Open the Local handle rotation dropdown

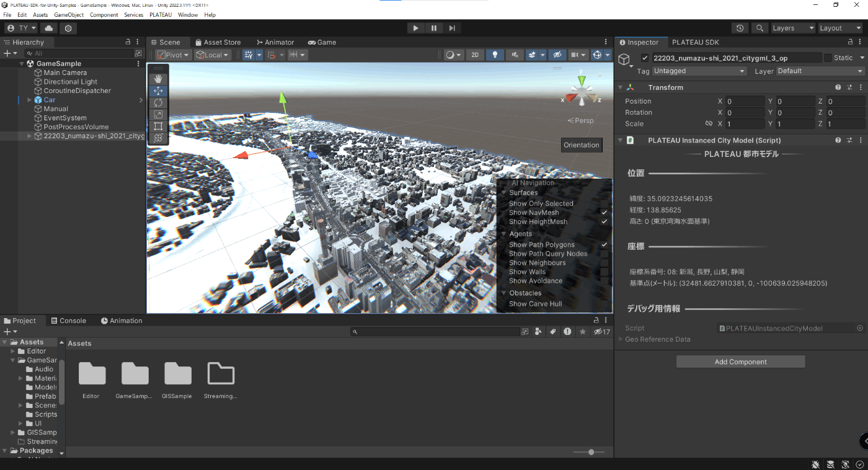point(213,55)
